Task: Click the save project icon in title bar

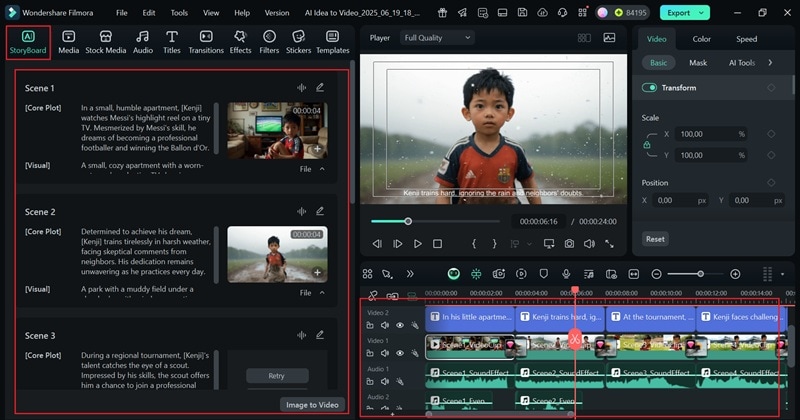Action: [x=522, y=13]
